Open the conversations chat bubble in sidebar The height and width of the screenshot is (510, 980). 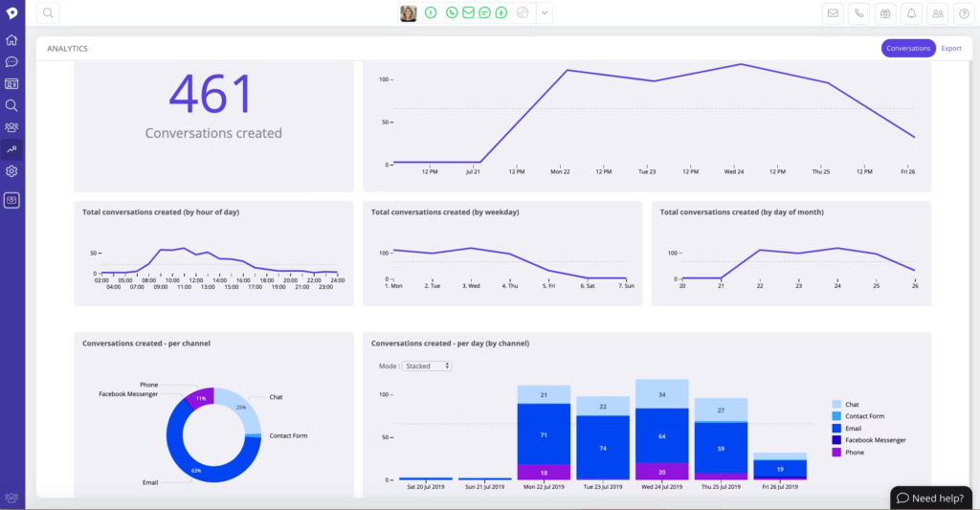11,62
